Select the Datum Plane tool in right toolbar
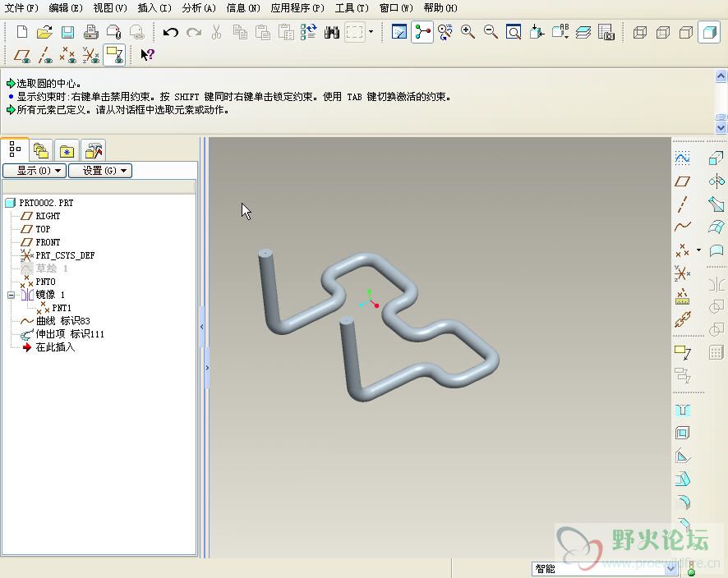This screenshot has height=578, width=728. pyautogui.click(x=682, y=181)
